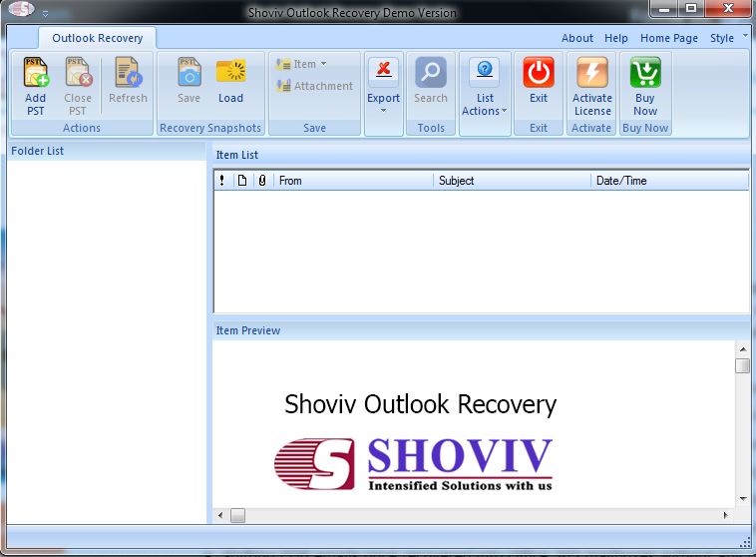Click the Add PST icon
Screen dimensions: 756x557
click(x=36, y=73)
